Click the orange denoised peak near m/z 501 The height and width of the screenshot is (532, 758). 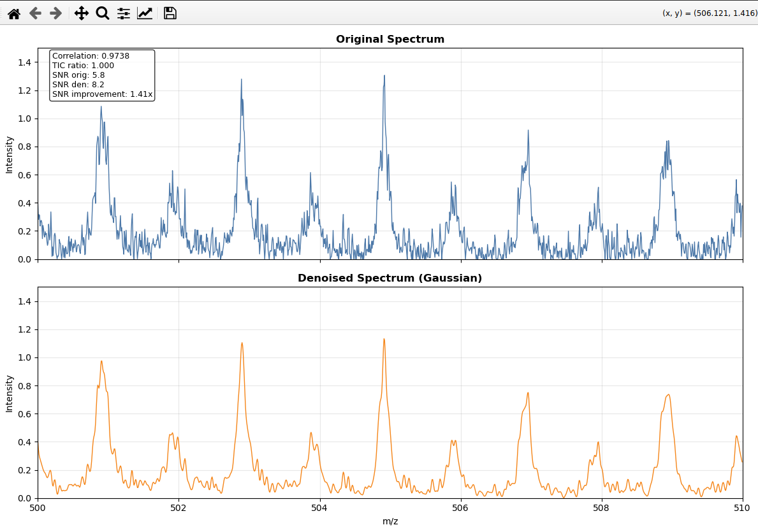click(x=101, y=363)
